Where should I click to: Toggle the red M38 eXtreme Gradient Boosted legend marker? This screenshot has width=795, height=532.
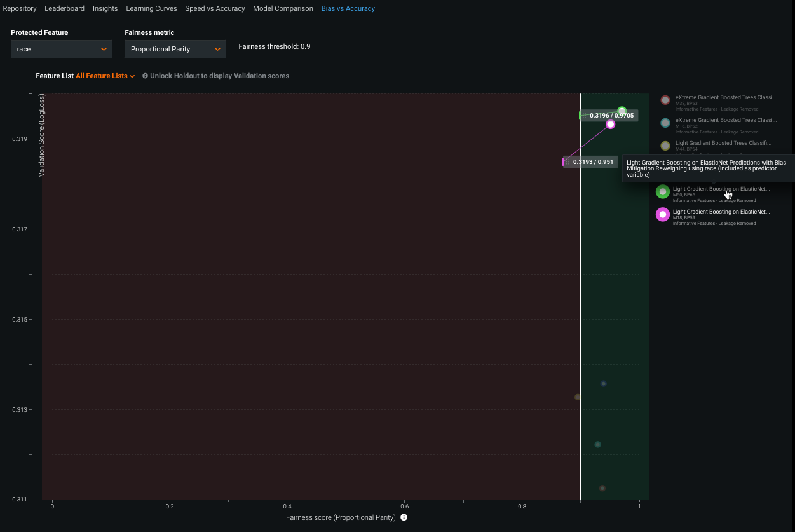(x=665, y=100)
